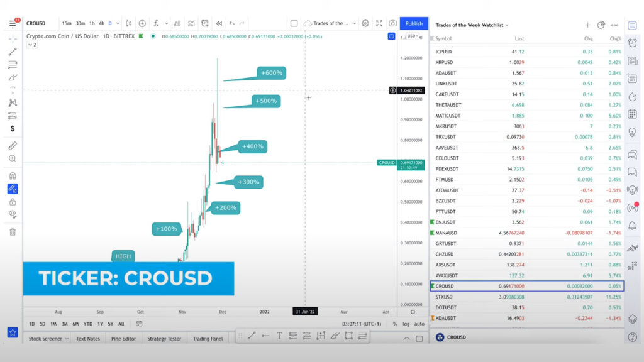Open the Text Notes tab
This screenshot has height=362, width=644.
(88, 339)
